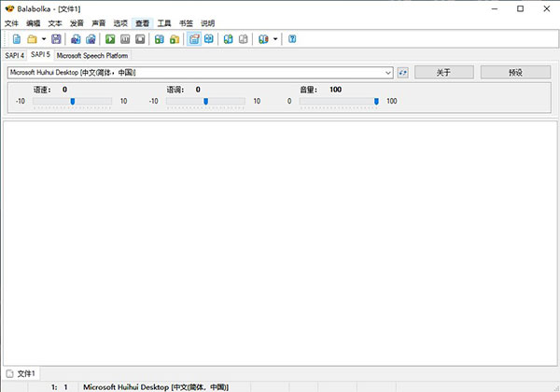The height and width of the screenshot is (392, 560).
Task: Open the Microsoft Huihui Desktop voice dropdown
Action: point(200,72)
